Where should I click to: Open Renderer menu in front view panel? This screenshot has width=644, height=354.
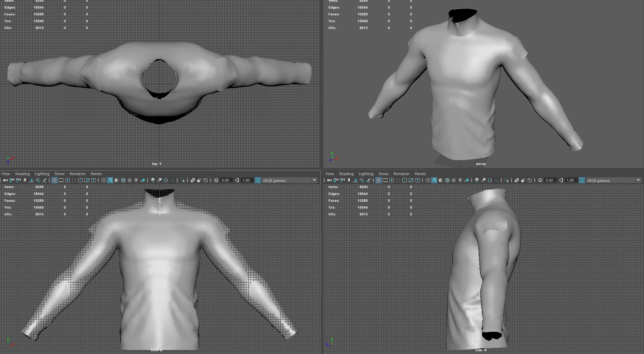pos(77,174)
